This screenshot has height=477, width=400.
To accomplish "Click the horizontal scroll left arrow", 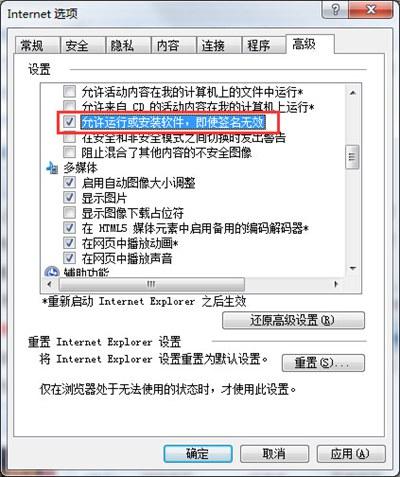I will coord(50,284).
